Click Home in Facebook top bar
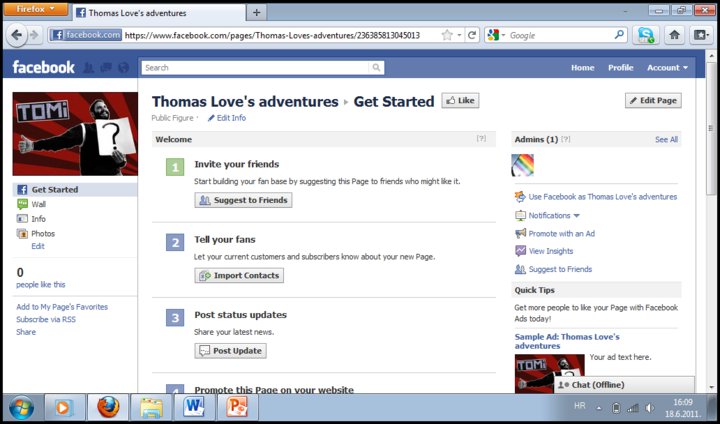720x424 pixels. [x=582, y=68]
